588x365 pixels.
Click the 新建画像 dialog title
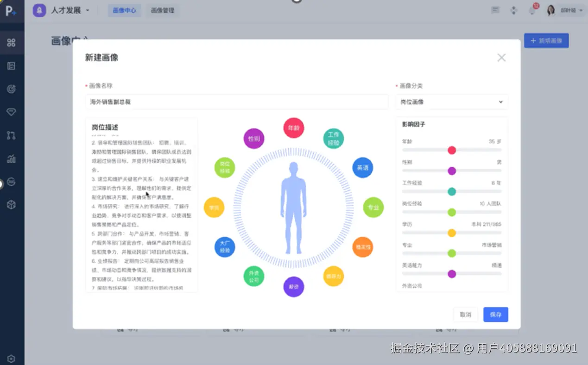point(101,57)
